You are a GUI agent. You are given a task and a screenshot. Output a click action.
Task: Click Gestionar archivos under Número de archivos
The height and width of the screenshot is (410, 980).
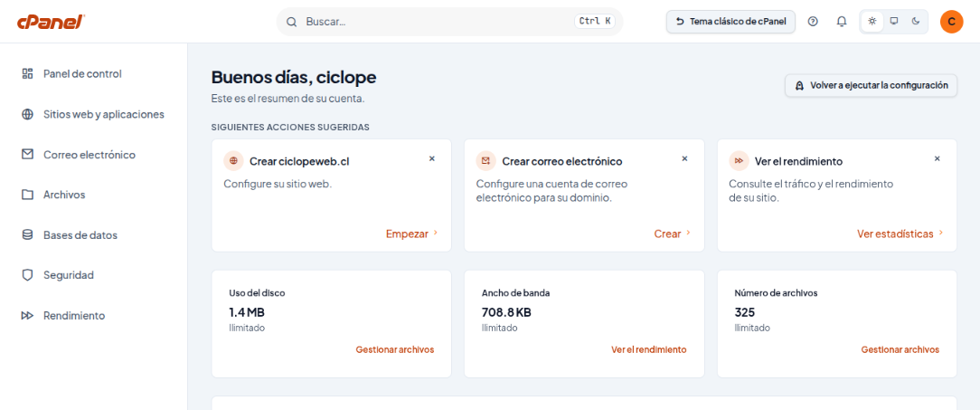click(900, 349)
